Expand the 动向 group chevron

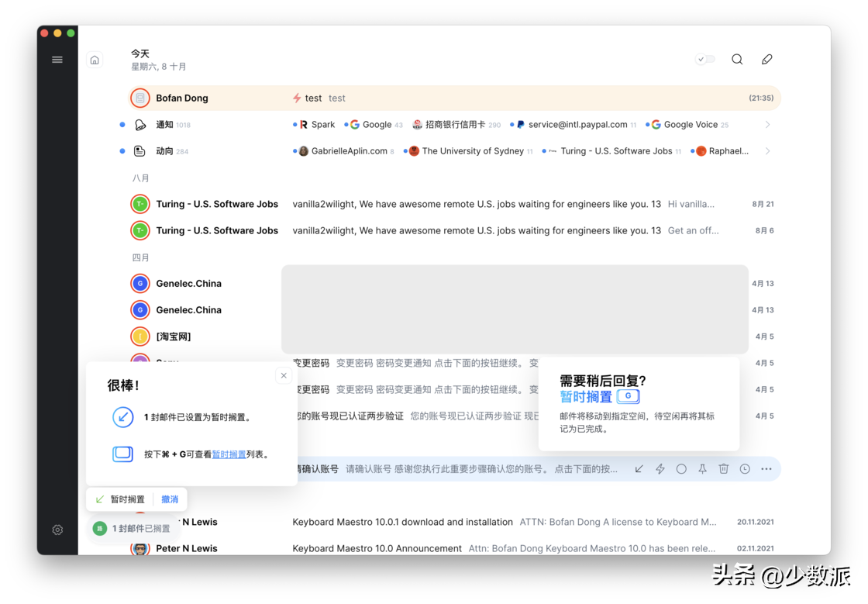pos(768,151)
